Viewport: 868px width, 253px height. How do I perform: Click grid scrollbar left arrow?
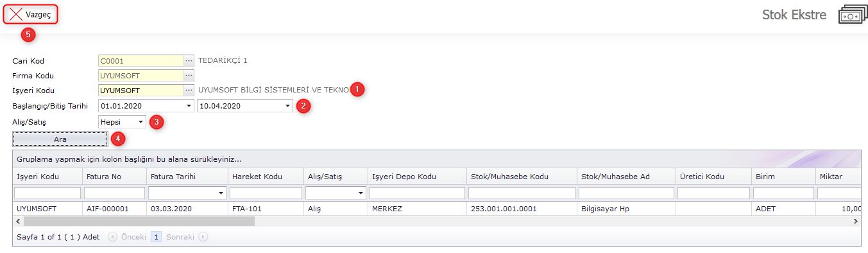[17, 221]
